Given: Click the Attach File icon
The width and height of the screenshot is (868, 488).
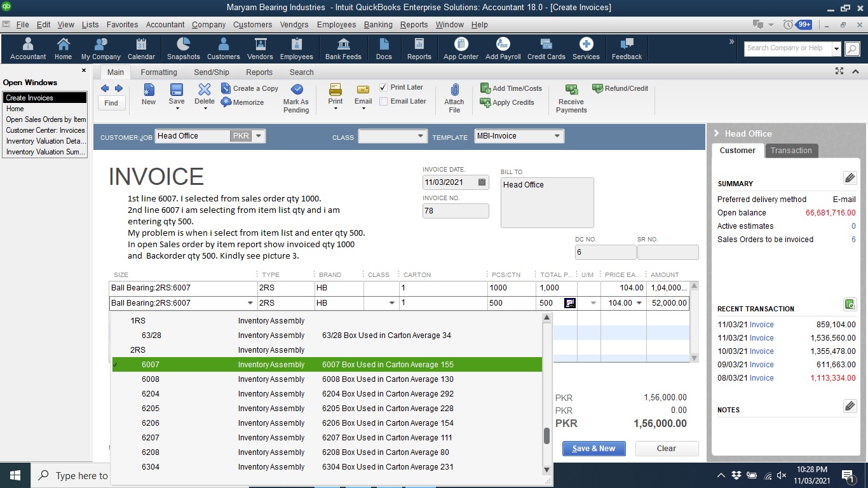Looking at the screenshot, I should [x=454, y=95].
